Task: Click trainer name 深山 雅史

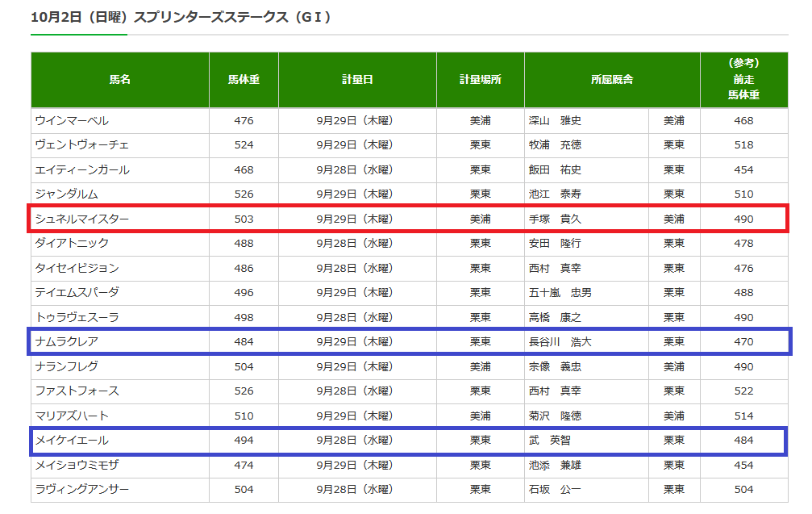Action: point(555,121)
